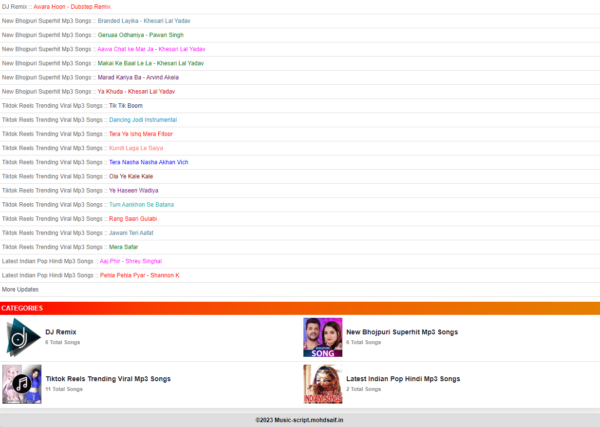Image resolution: width=600 pixels, height=427 pixels.
Task: Open Tik Tik Boom song
Action: point(126,106)
